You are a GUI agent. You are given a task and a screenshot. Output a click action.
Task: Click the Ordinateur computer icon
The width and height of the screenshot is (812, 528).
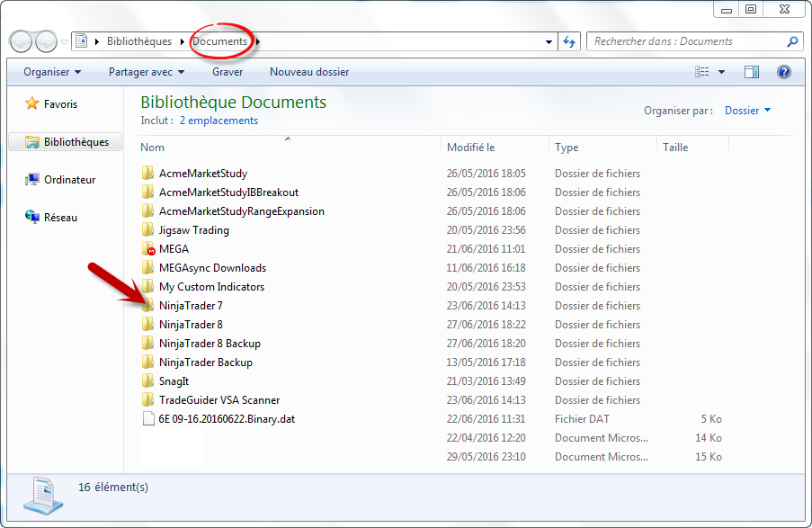coord(32,180)
